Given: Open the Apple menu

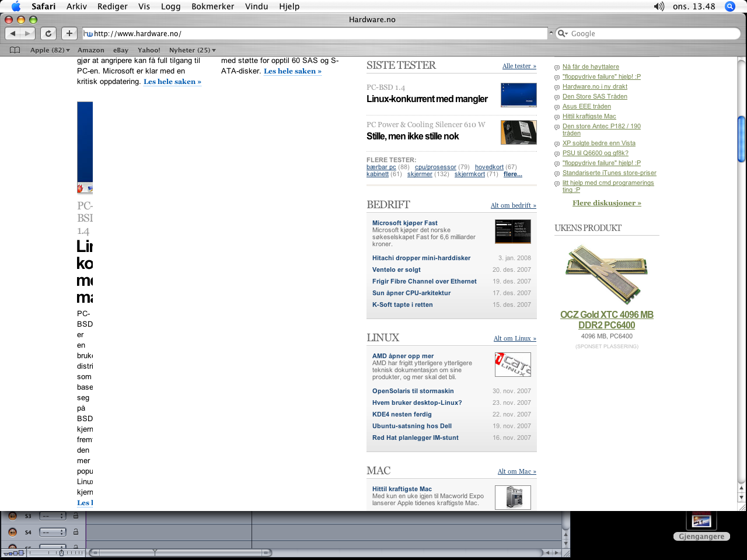Looking at the screenshot, I should (16, 6).
